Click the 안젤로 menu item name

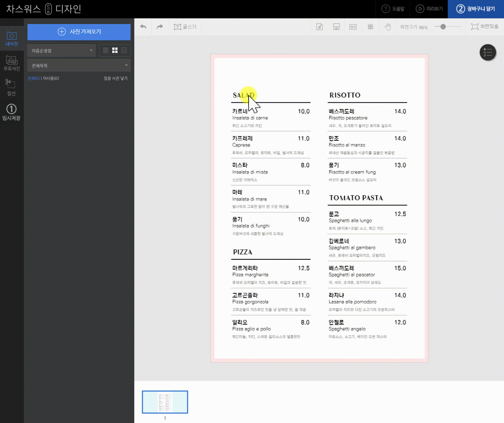point(336,322)
